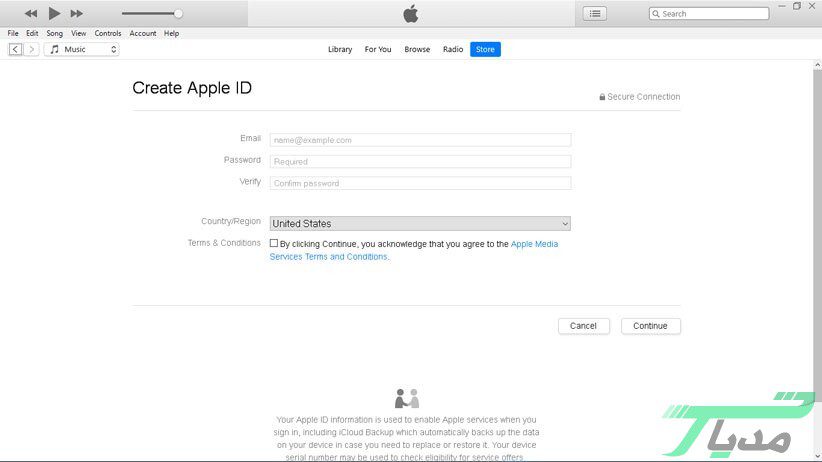Open the Account menu
This screenshot has width=822, height=462.
coord(143,33)
